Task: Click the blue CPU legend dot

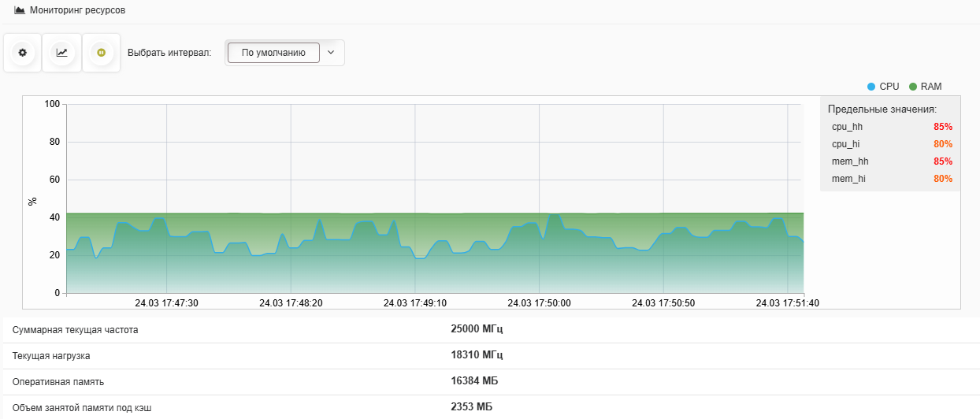Action: pyautogui.click(x=871, y=87)
